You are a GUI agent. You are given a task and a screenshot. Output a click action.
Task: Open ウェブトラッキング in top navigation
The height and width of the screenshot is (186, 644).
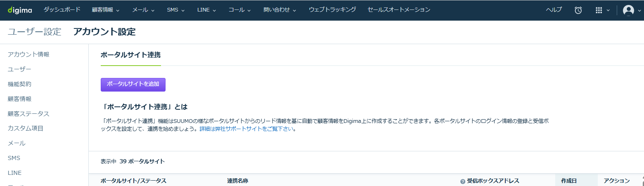point(332,9)
